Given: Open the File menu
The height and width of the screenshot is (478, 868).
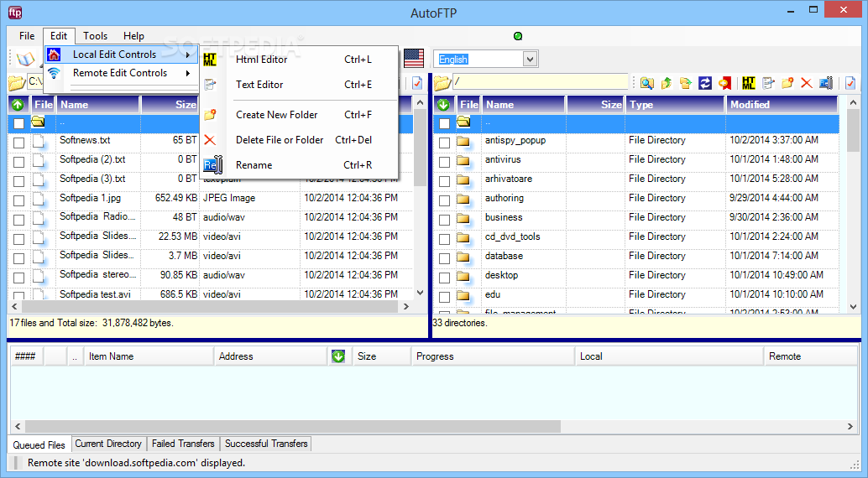Looking at the screenshot, I should pos(27,36).
